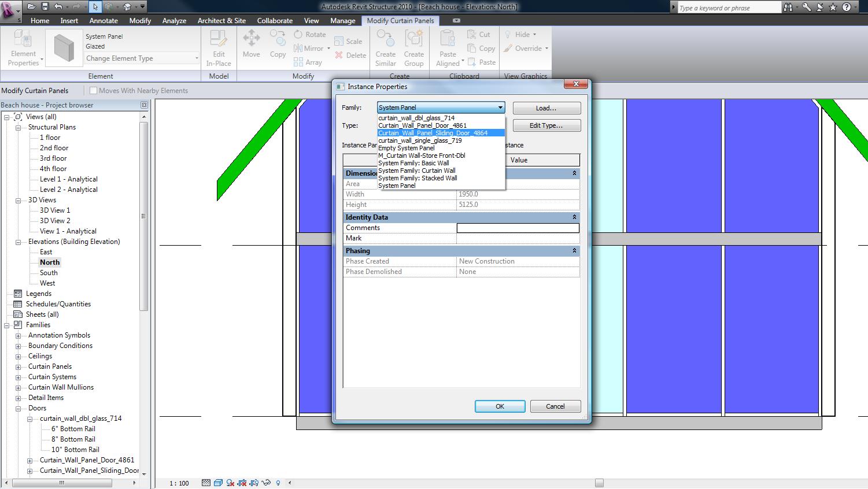
Task: Collapse the Dimensions section in Instance Properties
Action: point(574,173)
